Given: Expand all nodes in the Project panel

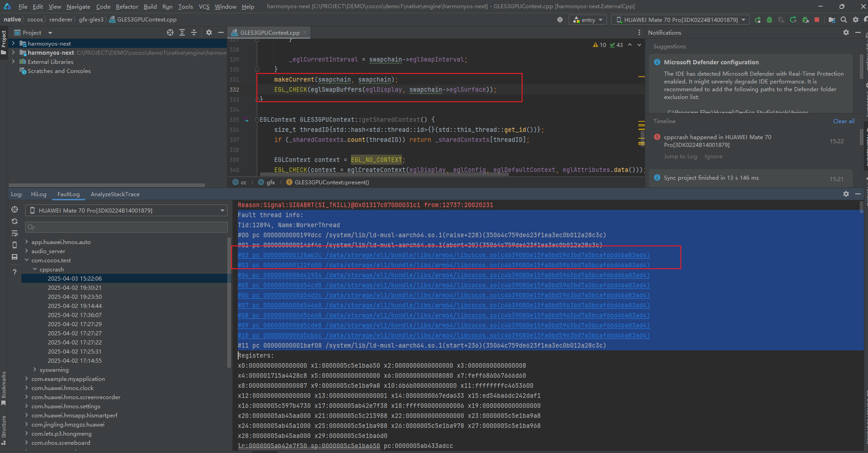Looking at the screenshot, I should pos(182,32).
